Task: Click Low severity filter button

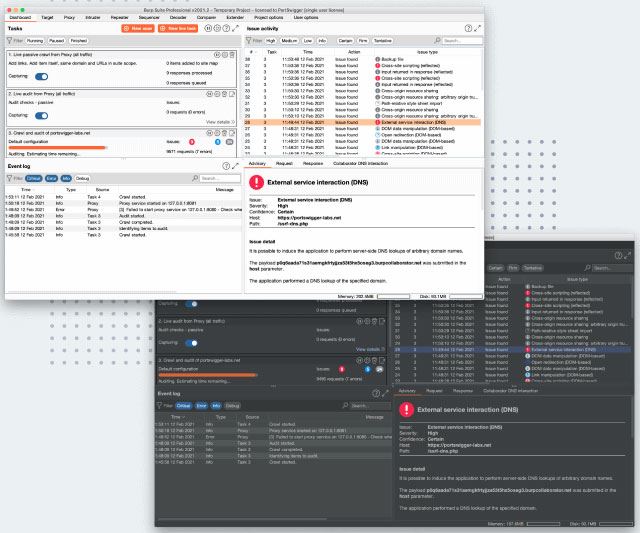Action: coord(308,40)
